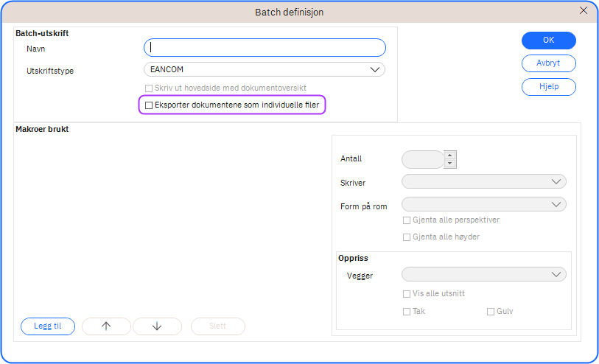Enable the Gulv checkbox
599x364 pixels.
[x=491, y=312]
